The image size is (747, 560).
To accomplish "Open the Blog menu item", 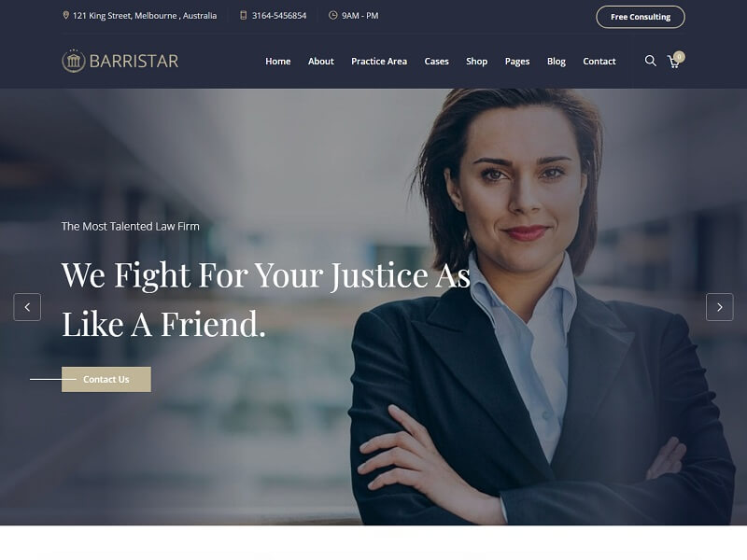I will tap(556, 62).
